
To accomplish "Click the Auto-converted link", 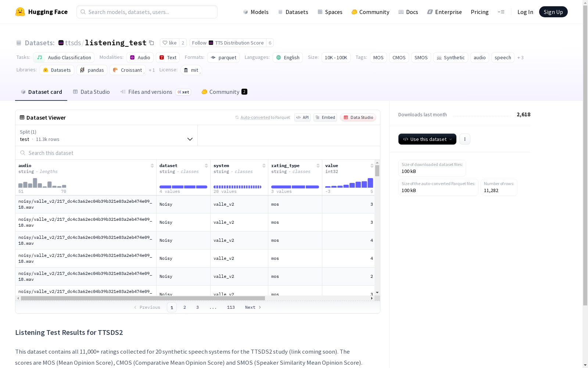I will [x=255, y=117].
